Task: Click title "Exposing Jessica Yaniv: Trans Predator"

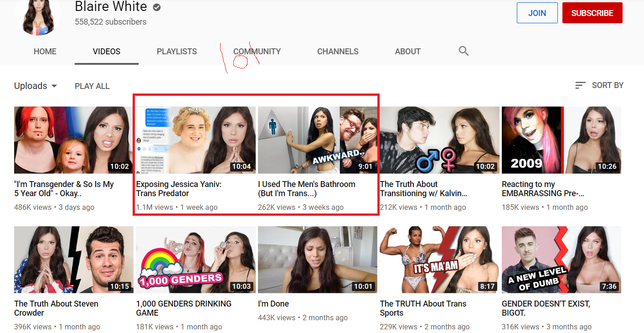Action: pyautogui.click(x=179, y=189)
